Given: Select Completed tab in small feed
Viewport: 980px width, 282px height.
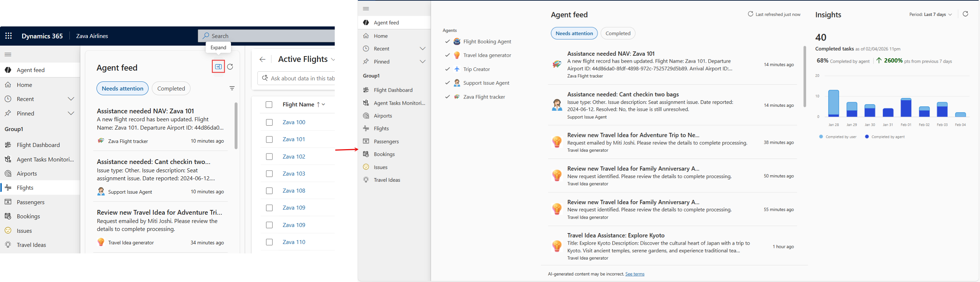Looking at the screenshot, I should click(x=171, y=88).
